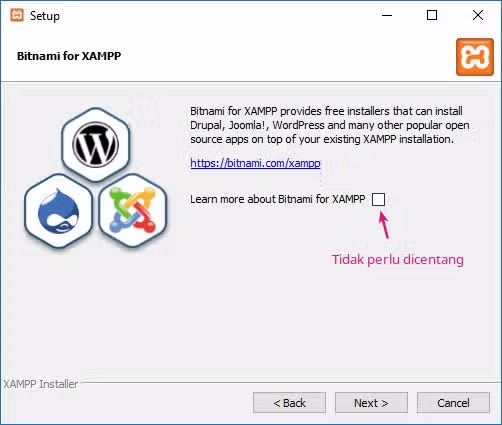Continue with the Next > button
This screenshot has height=425, width=502.
click(371, 403)
